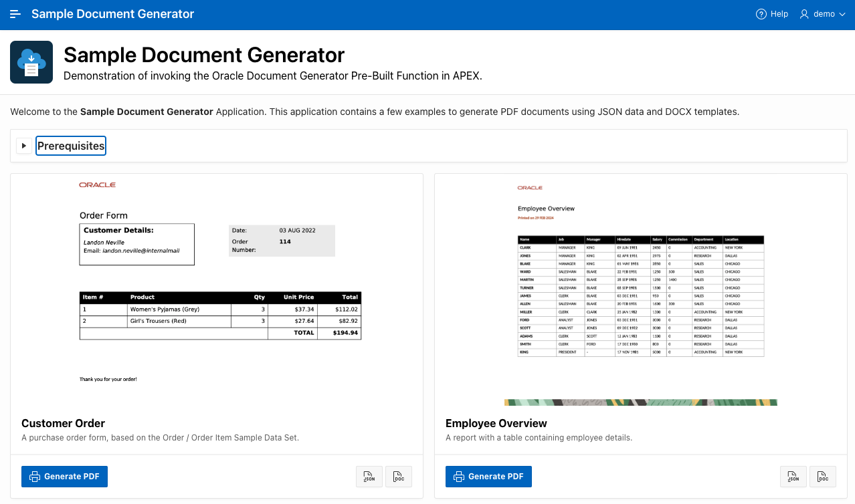The width and height of the screenshot is (855, 504).
Task: Click the Sample Document Generator header title
Action: pyautogui.click(x=112, y=13)
